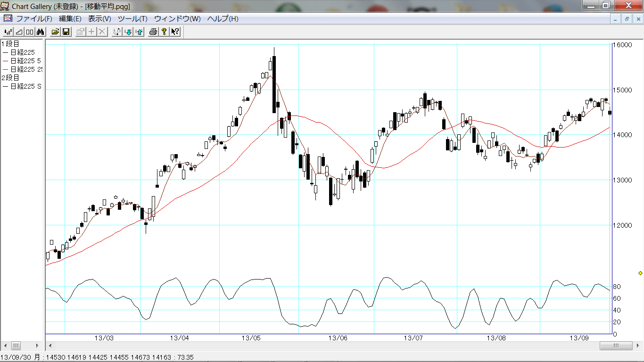This screenshot has height=362, width=644.
Task: Open the ツール(T) menu
Action: point(132,19)
